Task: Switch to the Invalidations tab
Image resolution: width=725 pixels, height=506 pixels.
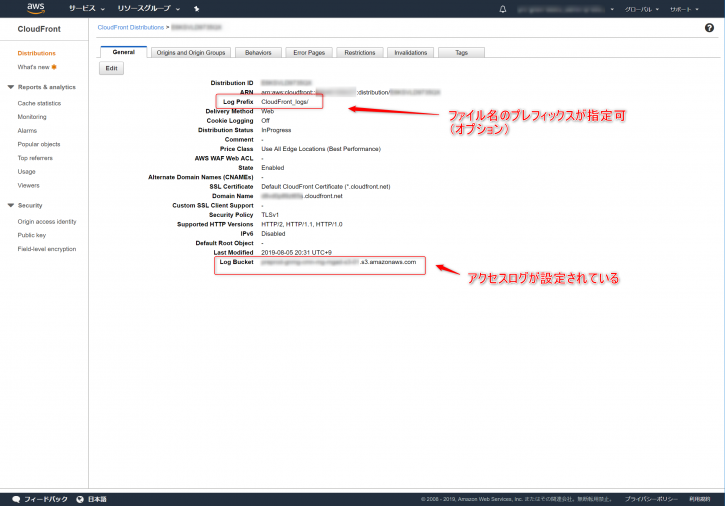Action: click(411, 53)
